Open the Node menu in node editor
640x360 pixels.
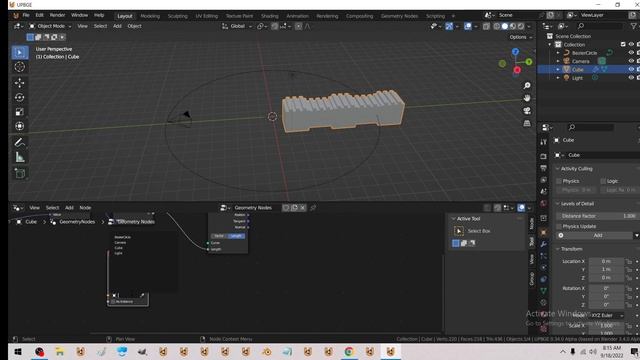[x=85, y=208]
